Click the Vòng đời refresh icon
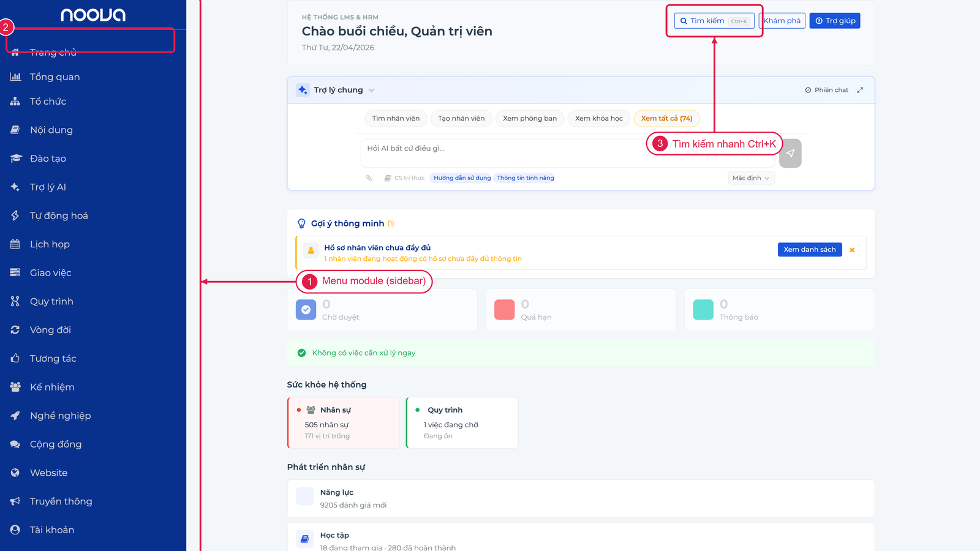 coord(15,330)
